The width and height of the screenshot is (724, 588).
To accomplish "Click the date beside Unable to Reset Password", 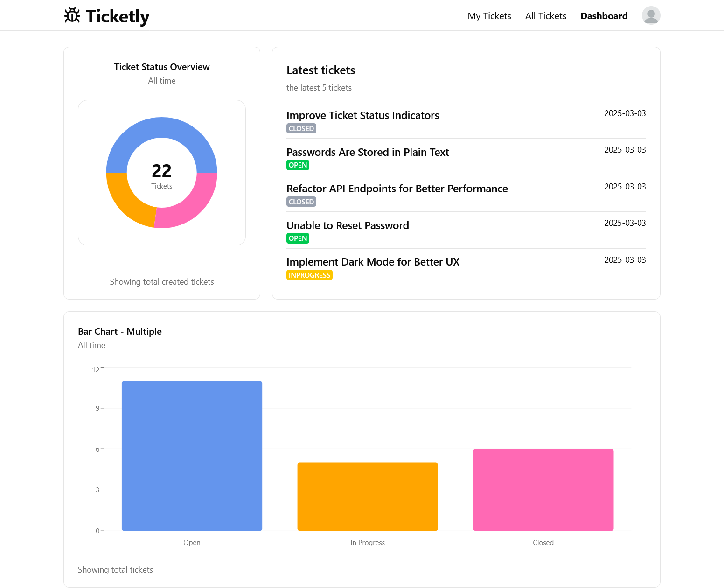I will tap(625, 223).
